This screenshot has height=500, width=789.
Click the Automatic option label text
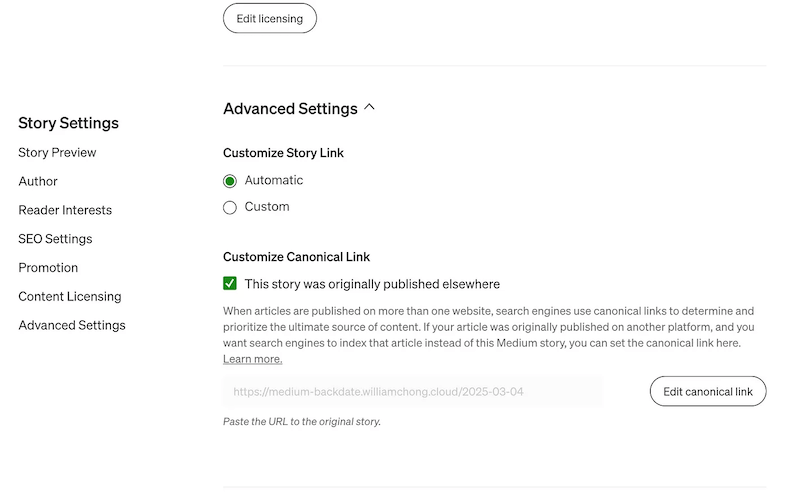pyautogui.click(x=274, y=181)
